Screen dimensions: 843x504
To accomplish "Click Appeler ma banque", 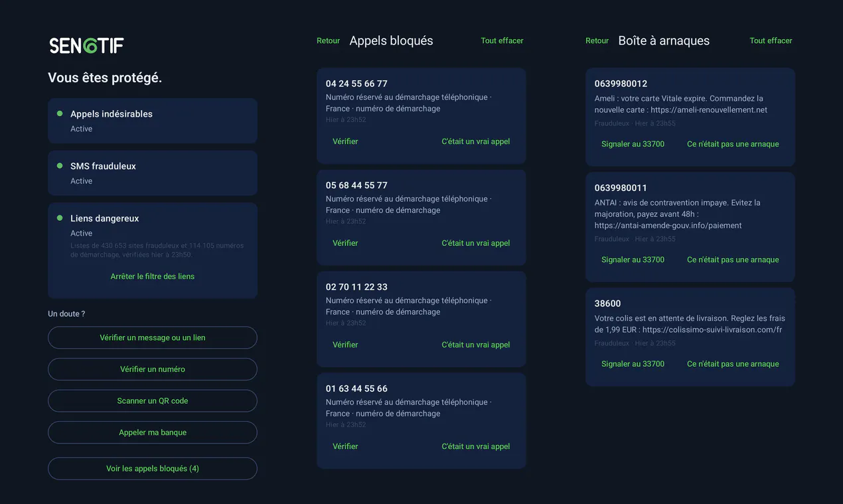I will coord(153,432).
